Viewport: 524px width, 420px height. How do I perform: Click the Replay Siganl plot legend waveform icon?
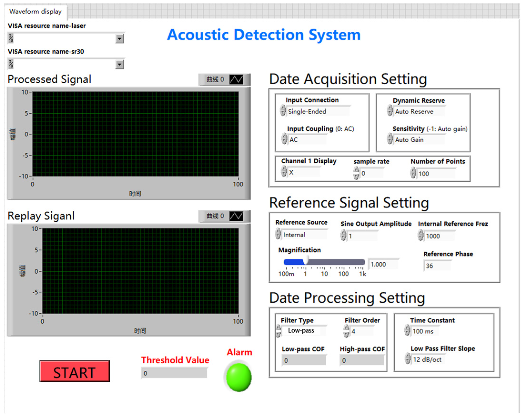236,216
